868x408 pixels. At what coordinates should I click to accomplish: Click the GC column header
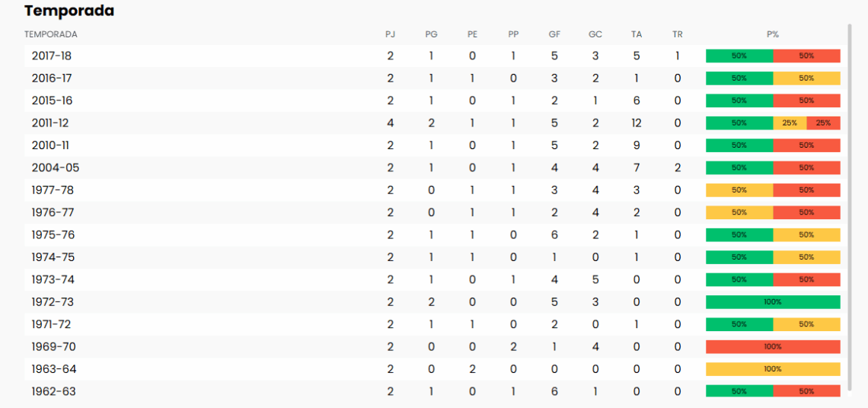(x=595, y=34)
